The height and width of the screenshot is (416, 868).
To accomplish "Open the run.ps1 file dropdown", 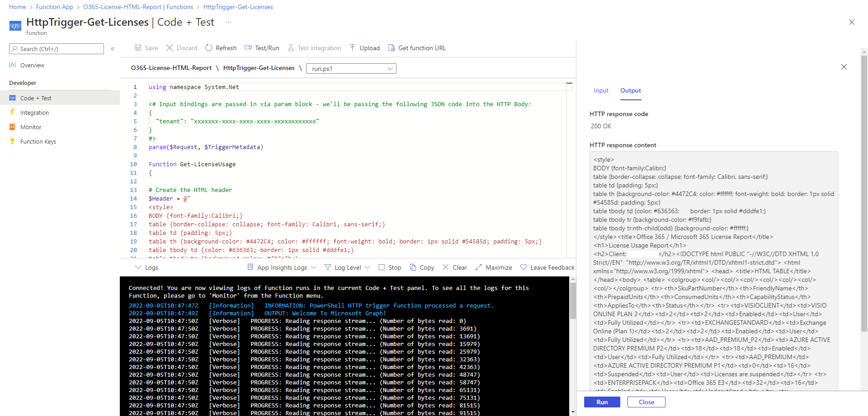I will 351,69.
